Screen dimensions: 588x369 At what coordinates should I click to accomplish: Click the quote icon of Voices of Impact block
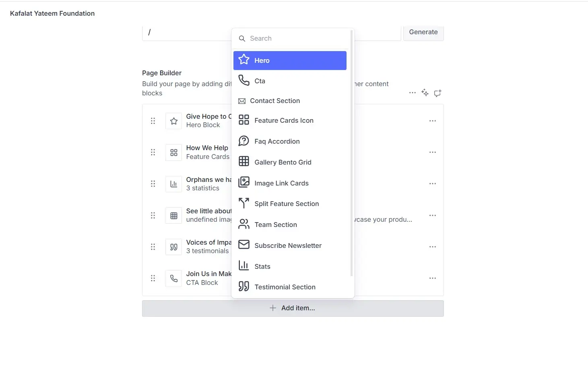pyautogui.click(x=174, y=247)
